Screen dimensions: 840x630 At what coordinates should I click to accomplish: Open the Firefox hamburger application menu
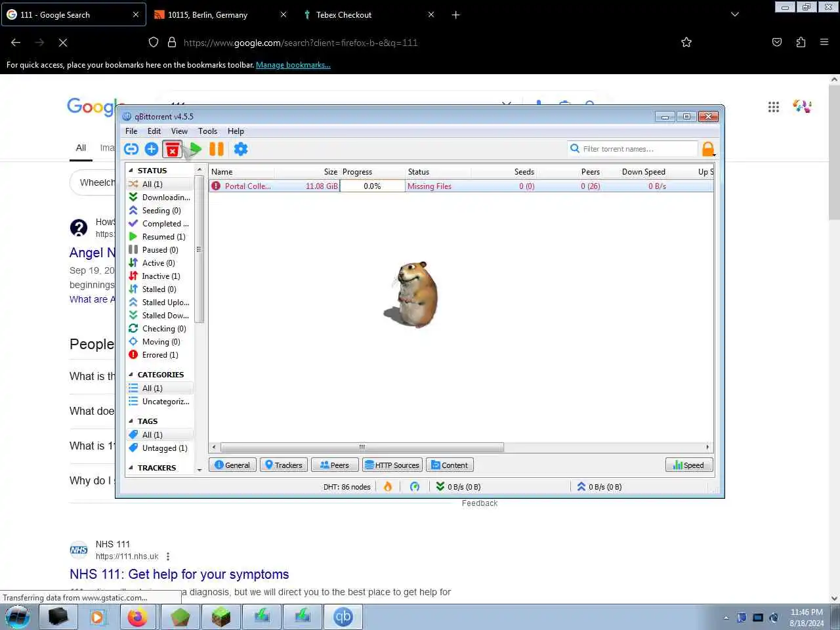[x=824, y=42]
